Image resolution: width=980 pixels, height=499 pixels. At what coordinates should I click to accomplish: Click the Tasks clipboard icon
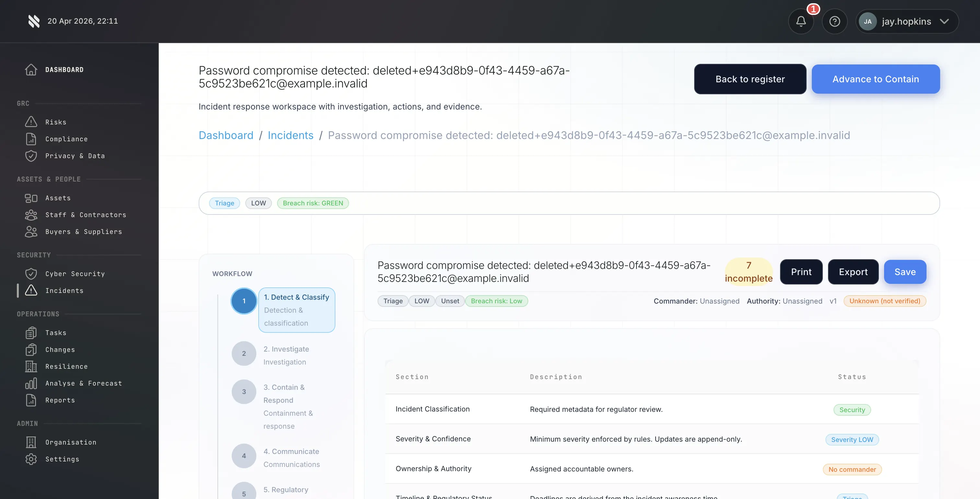tap(31, 332)
